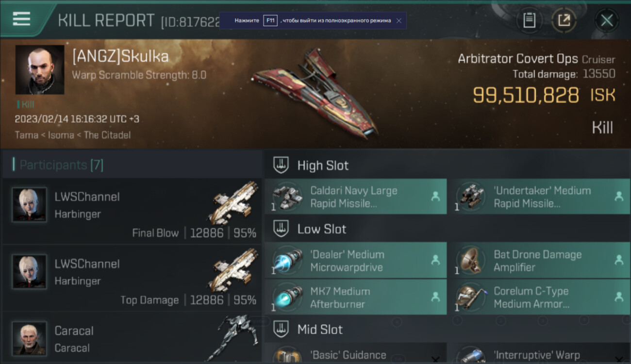Screen dimensions: 631x364
Task: Select MK7 Medium Afterburner module
Action: [x=356, y=297]
